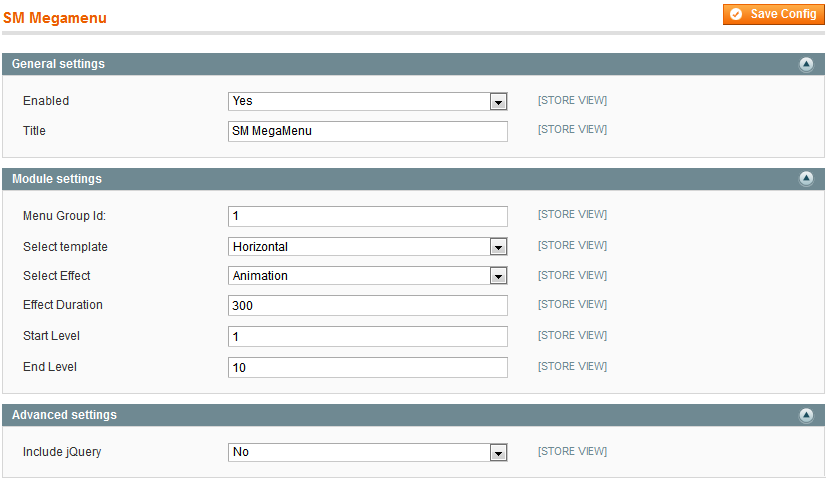This screenshot has width=826, height=479.
Task: Collapse Module settings via arrow icon
Action: (x=806, y=179)
